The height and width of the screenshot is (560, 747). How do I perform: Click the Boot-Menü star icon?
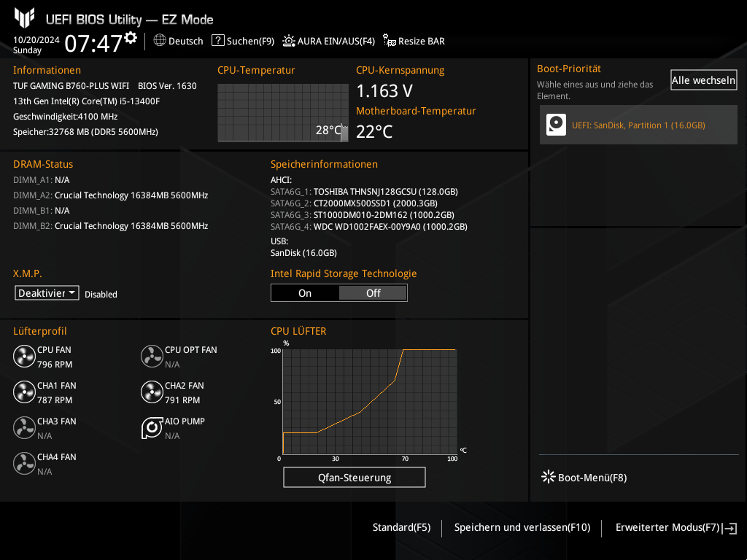click(549, 477)
